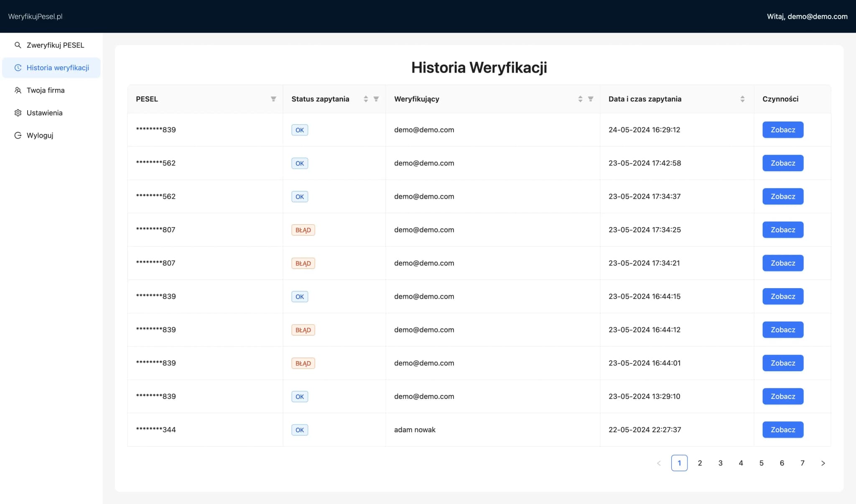Toggle sorting on Weryfikujący column
The image size is (856, 504).
coord(580,99)
